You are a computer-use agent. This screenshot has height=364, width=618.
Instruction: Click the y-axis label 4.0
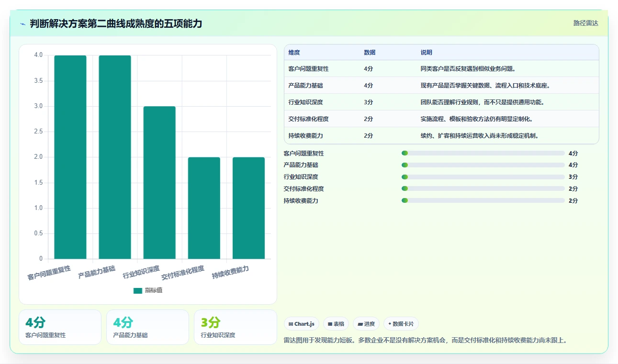tap(38, 55)
